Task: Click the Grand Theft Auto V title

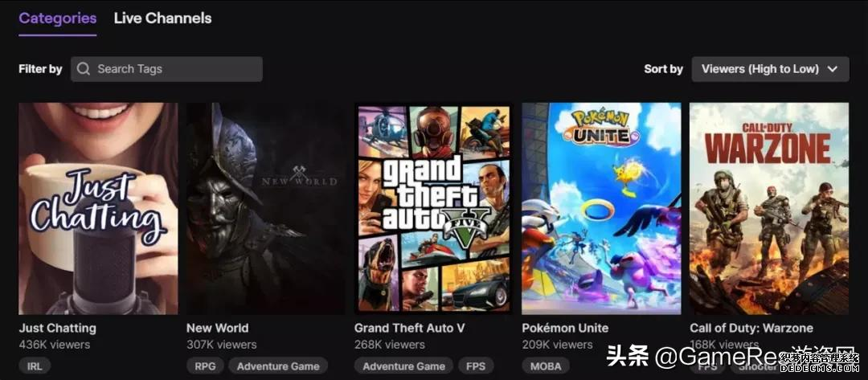Action: click(410, 328)
